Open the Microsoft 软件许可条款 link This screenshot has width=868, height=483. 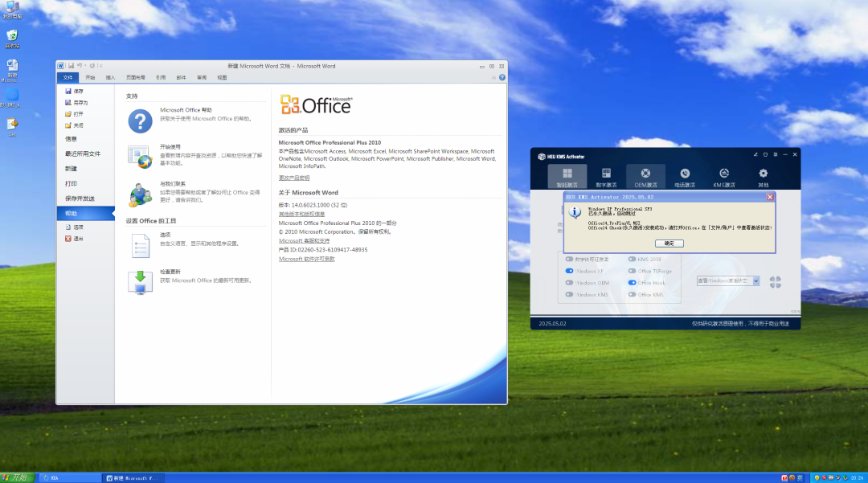(307, 259)
